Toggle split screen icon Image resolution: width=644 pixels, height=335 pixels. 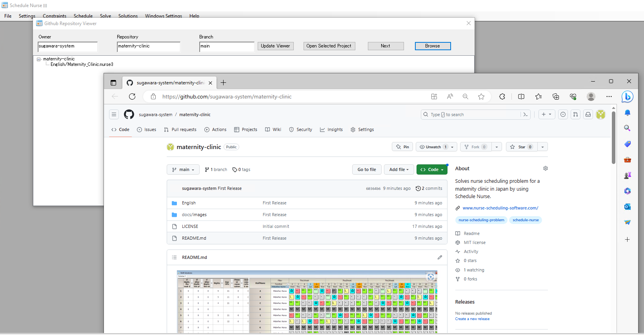click(521, 96)
